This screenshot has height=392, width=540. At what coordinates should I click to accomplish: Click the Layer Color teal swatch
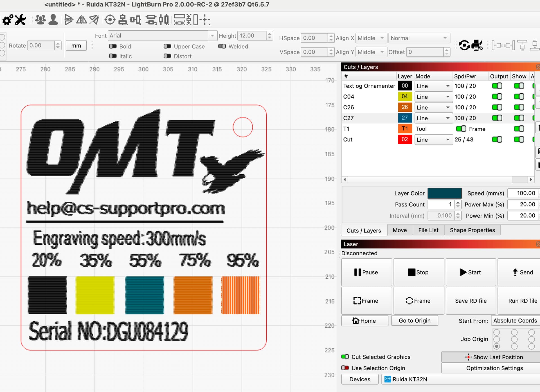coord(444,193)
